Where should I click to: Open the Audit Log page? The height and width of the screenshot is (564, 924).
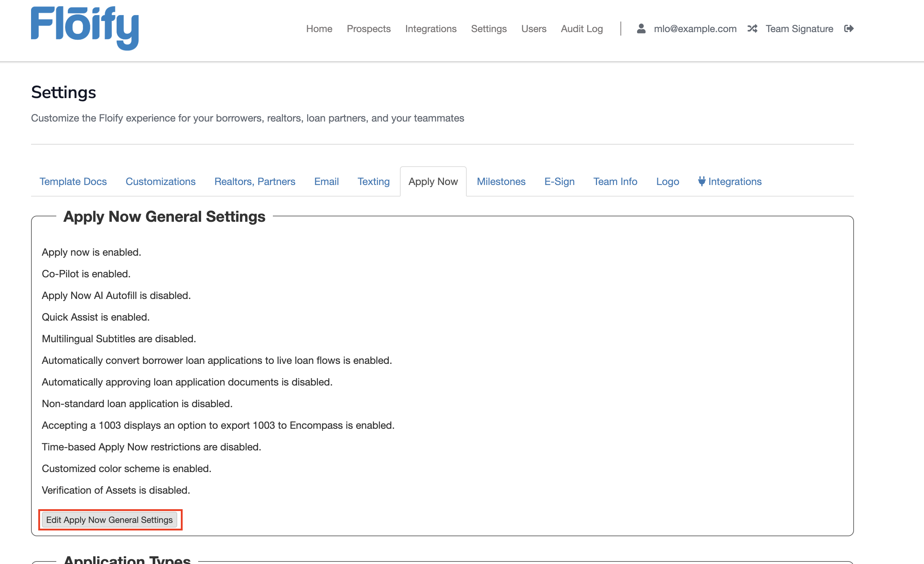(x=581, y=29)
